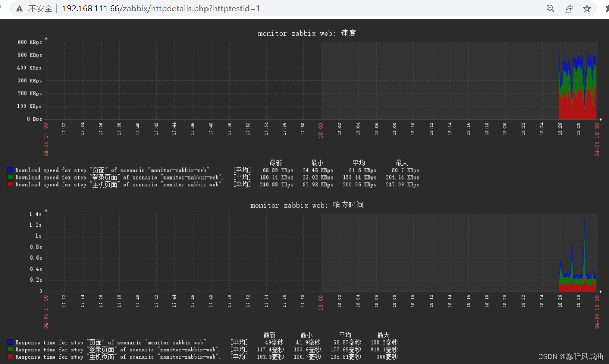Click the legend text Download speed for step 页面
Image resolution: width=609 pixels, height=364 pixels.
point(113,170)
